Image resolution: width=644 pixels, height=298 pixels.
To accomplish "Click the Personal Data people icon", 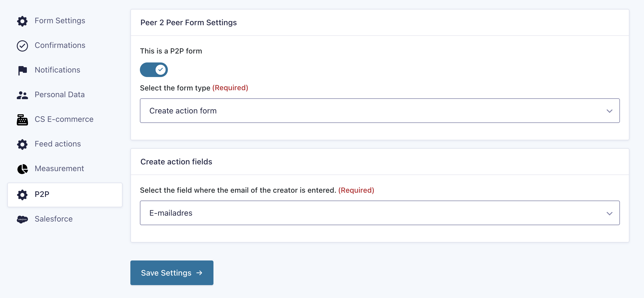I will [22, 95].
